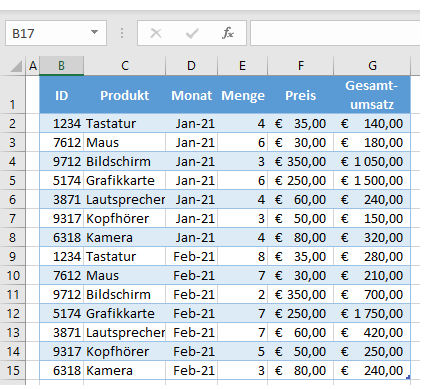432x389 pixels.
Task: Select Kopfhörer cell in row 7
Action: point(125,218)
